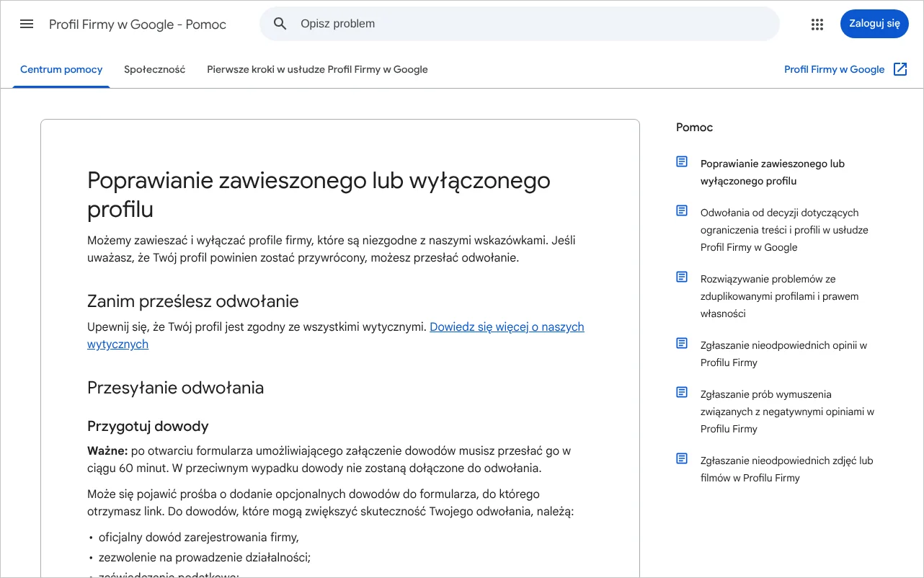Click article icon next to Zgłaszanie nieodpowiednich zdjęć

pos(682,458)
